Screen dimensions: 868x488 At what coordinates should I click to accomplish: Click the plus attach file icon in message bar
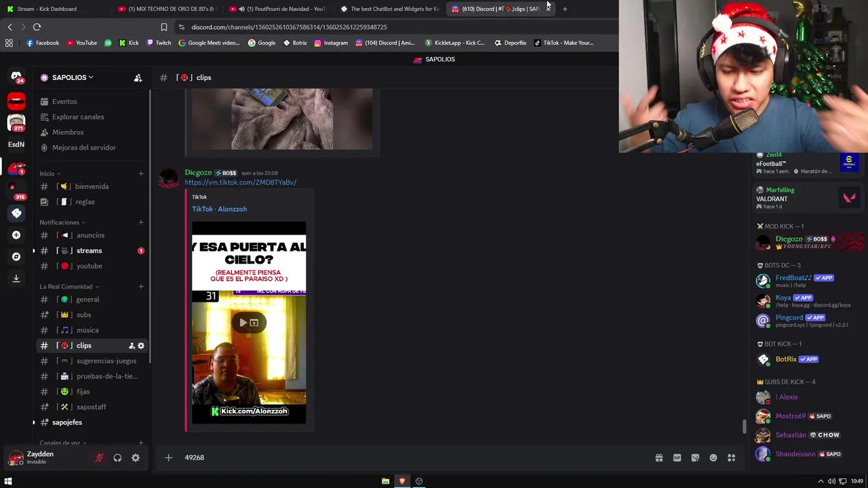pyautogui.click(x=168, y=457)
